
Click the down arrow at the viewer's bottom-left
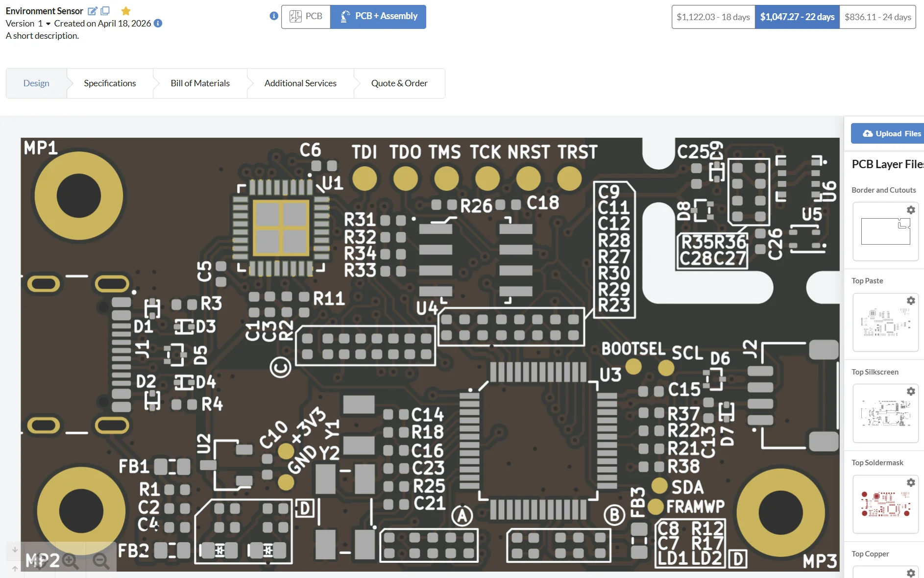[x=15, y=550]
